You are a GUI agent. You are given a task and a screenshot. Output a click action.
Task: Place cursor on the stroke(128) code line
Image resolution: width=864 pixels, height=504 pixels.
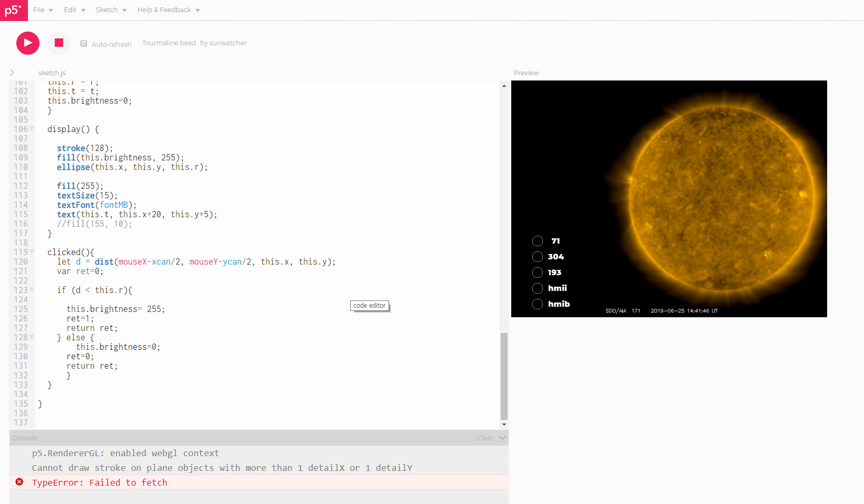click(85, 148)
